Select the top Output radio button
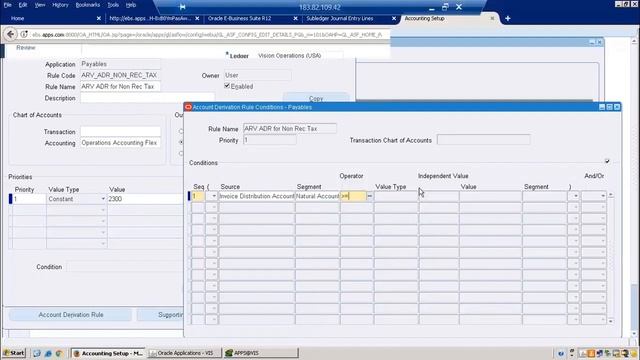The image size is (640, 360). click(181, 131)
